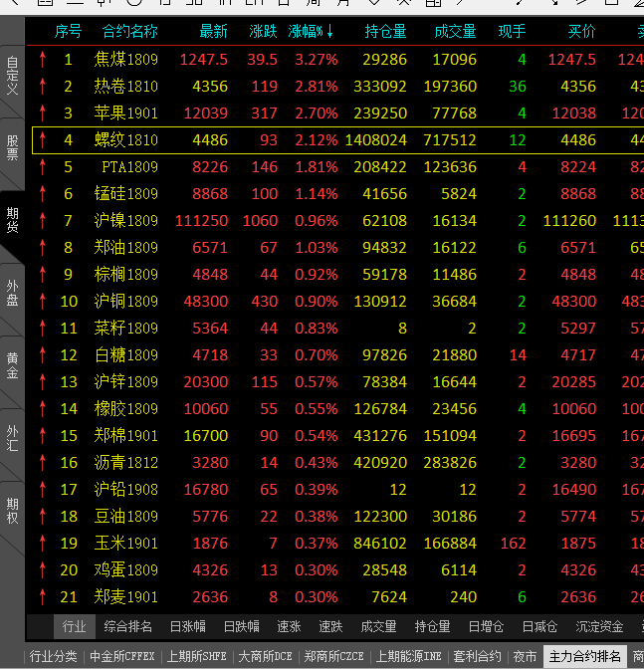Open the 自定义 sidebar tab
This screenshot has height=670, width=644.
point(12,76)
